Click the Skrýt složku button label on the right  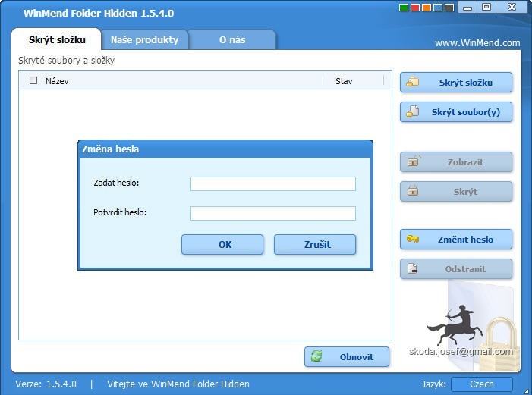[x=465, y=83]
